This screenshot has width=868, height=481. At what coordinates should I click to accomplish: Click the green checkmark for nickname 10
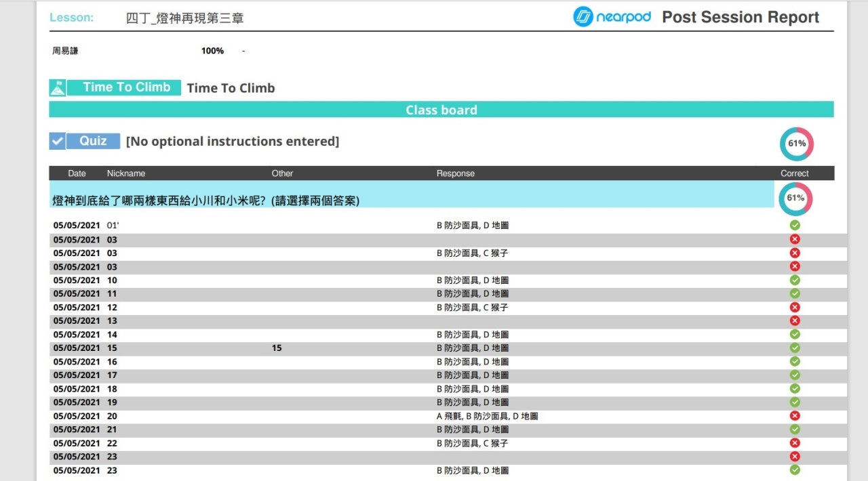(x=795, y=280)
